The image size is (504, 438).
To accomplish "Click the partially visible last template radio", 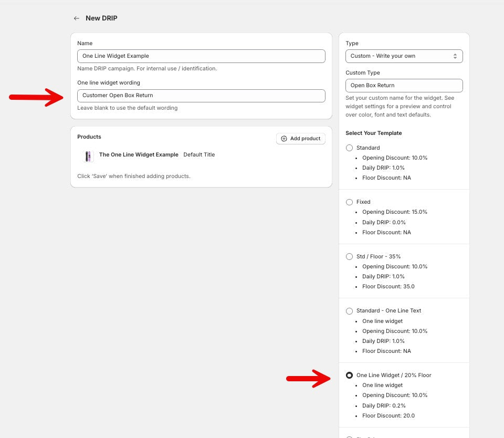I will pos(350,436).
